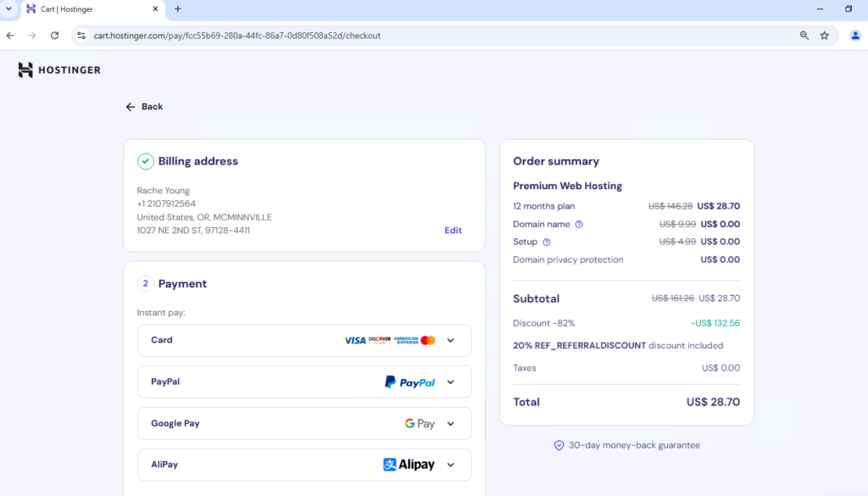Bookmark this page with the star icon

pos(824,36)
